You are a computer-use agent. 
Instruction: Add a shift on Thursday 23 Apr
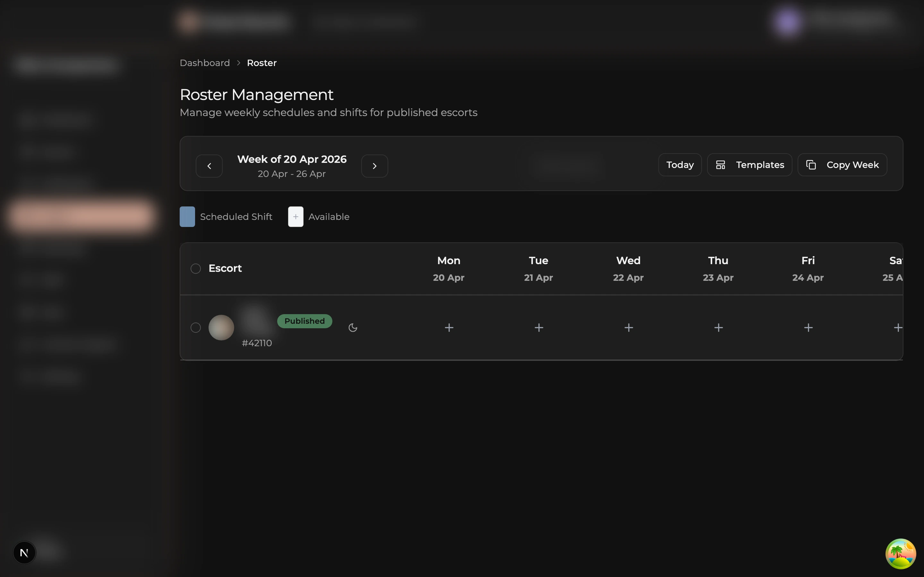(x=718, y=327)
